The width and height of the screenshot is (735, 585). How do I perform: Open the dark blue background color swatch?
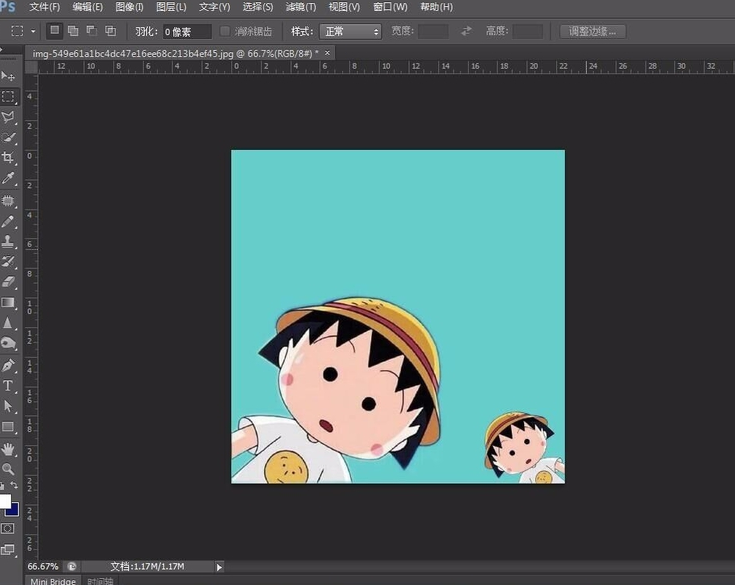point(14,510)
